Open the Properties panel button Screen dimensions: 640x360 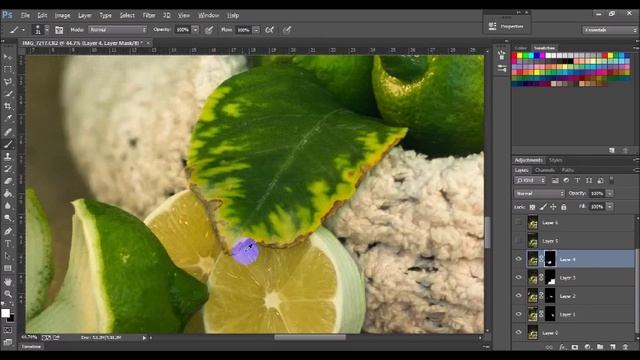506,26
